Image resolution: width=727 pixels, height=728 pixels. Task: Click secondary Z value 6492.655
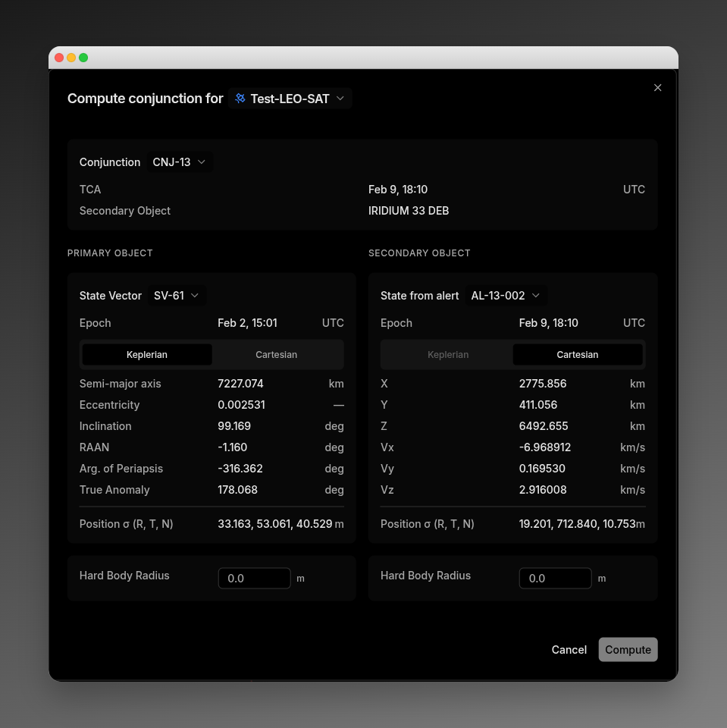coord(544,426)
